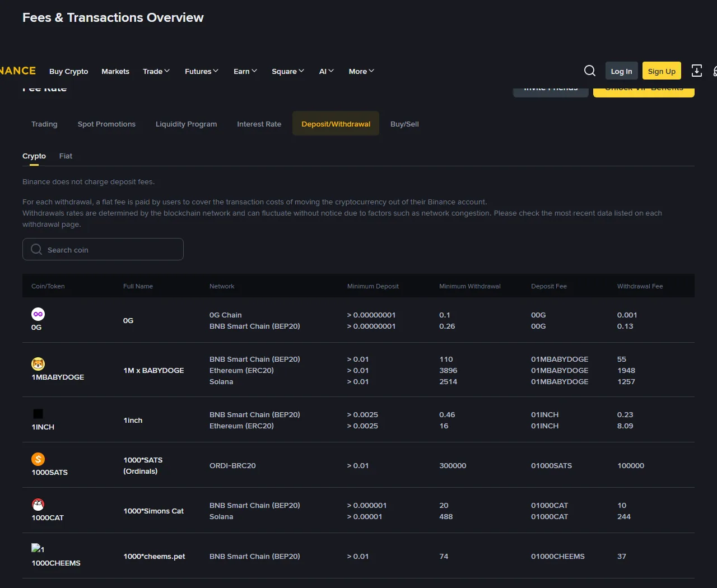Viewport: 717px width, 588px height.
Task: Open Markets in navigation
Action: (x=115, y=71)
